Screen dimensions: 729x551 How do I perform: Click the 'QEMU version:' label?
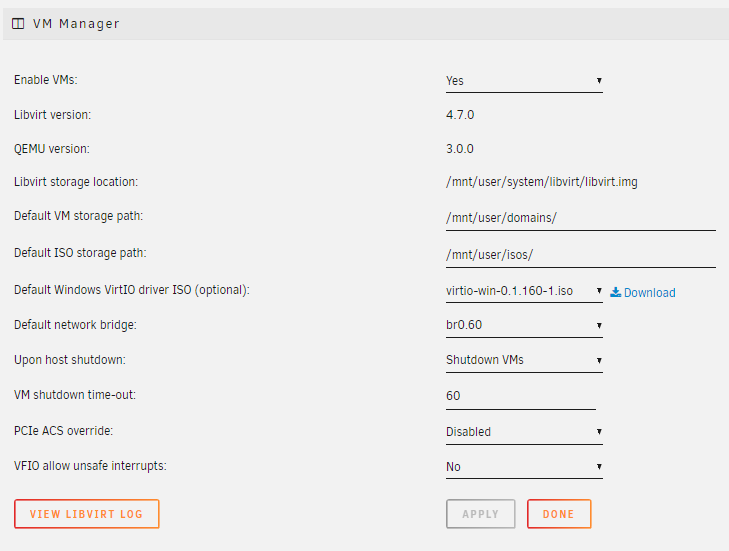pos(52,149)
